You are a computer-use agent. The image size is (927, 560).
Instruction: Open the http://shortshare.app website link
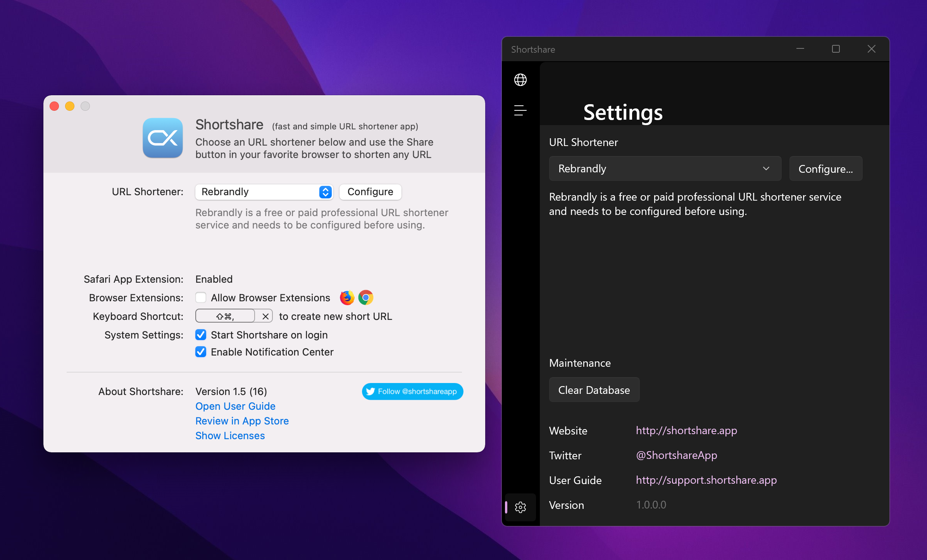(686, 431)
